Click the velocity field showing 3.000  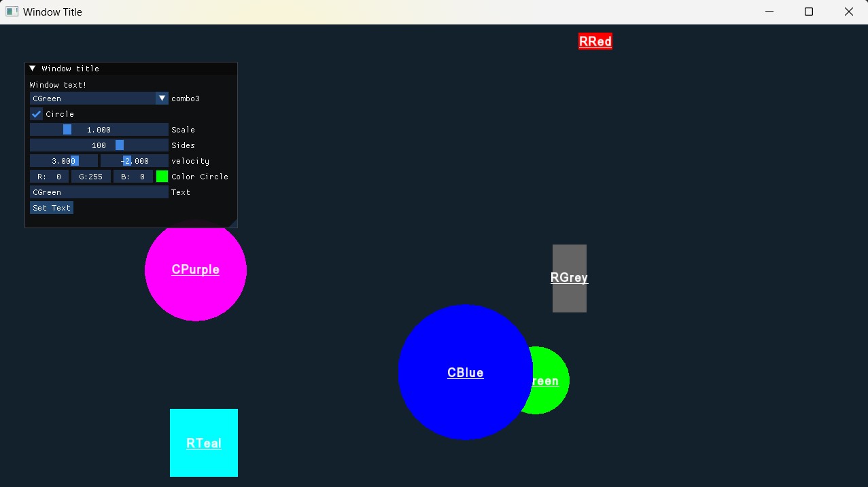(x=64, y=161)
